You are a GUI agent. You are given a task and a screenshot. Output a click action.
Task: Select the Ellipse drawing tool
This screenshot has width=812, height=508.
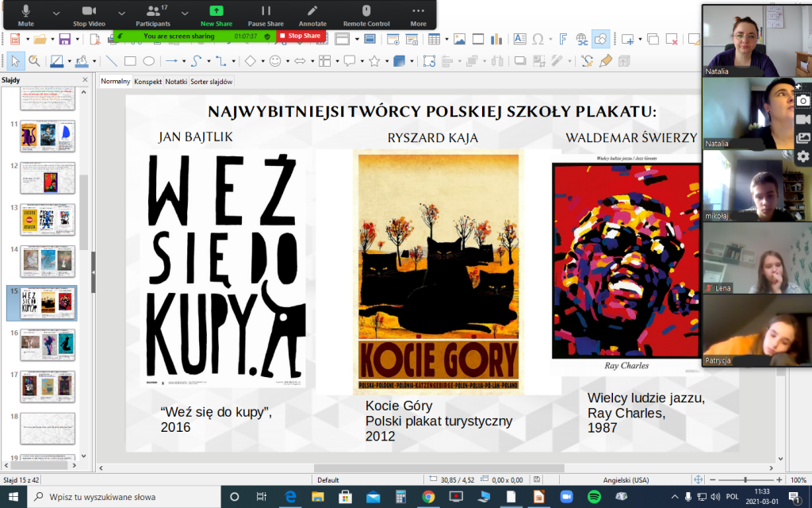pyautogui.click(x=148, y=61)
